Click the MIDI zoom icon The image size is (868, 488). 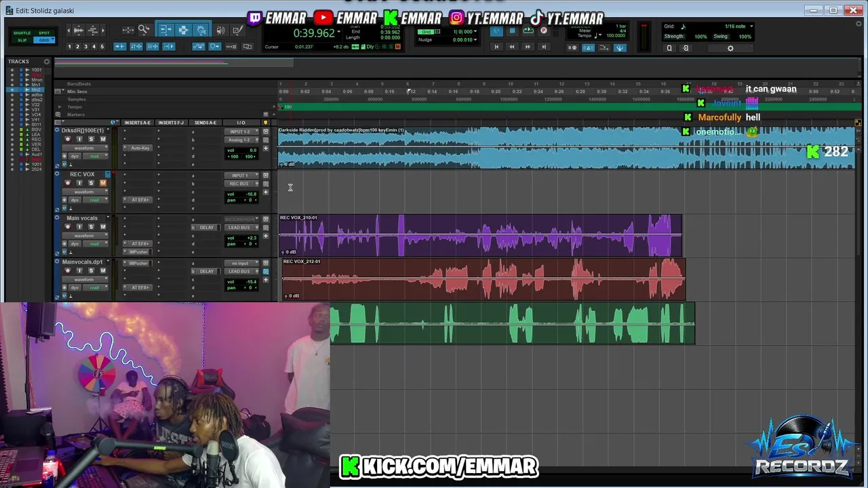[x=93, y=30]
